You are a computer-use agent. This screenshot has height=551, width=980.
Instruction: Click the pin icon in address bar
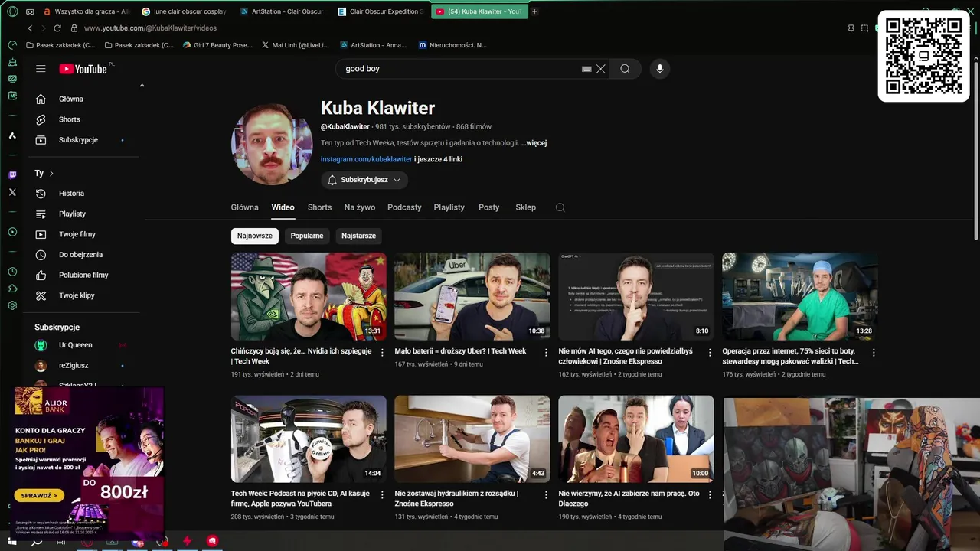pyautogui.click(x=851, y=28)
